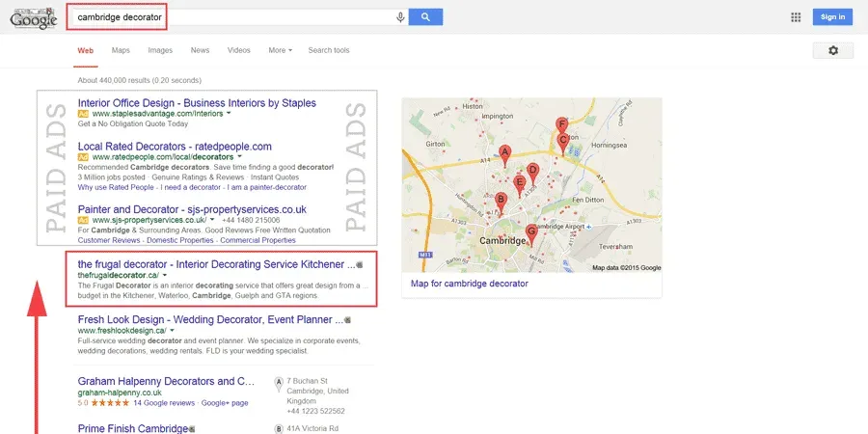Click marker A icon beside 7 Buchan St
This screenshot has width=868, height=434.
279,382
